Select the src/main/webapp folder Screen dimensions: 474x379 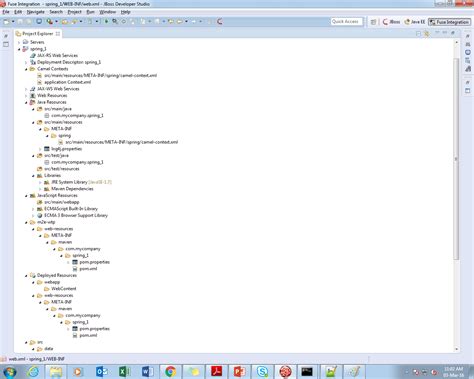(62, 202)
